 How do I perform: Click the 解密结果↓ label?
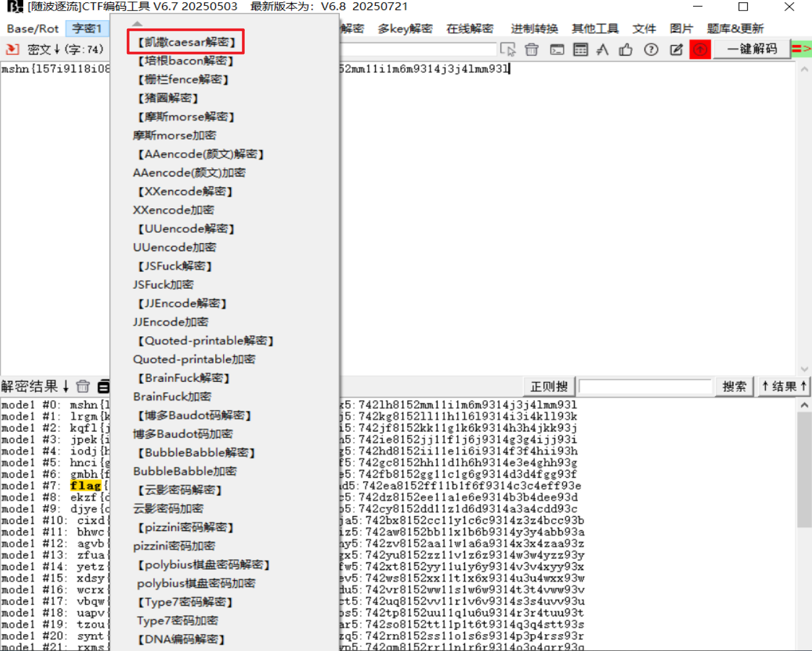pos(35,386)
